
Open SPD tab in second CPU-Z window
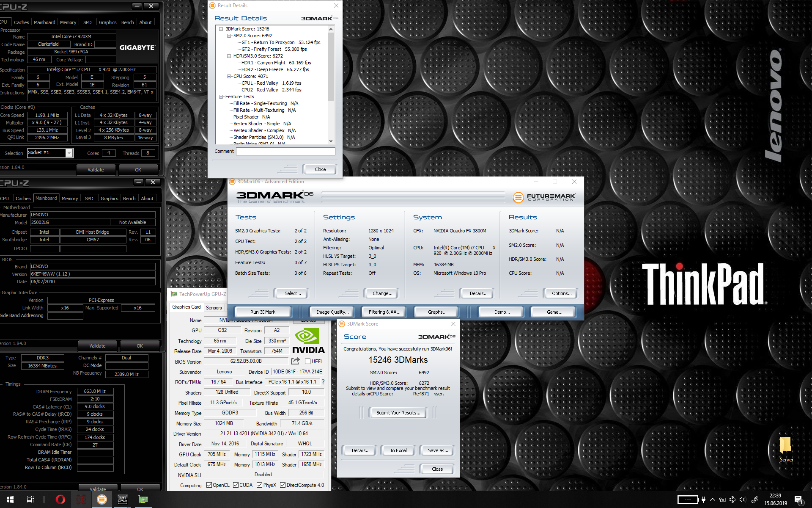[89, 199]
